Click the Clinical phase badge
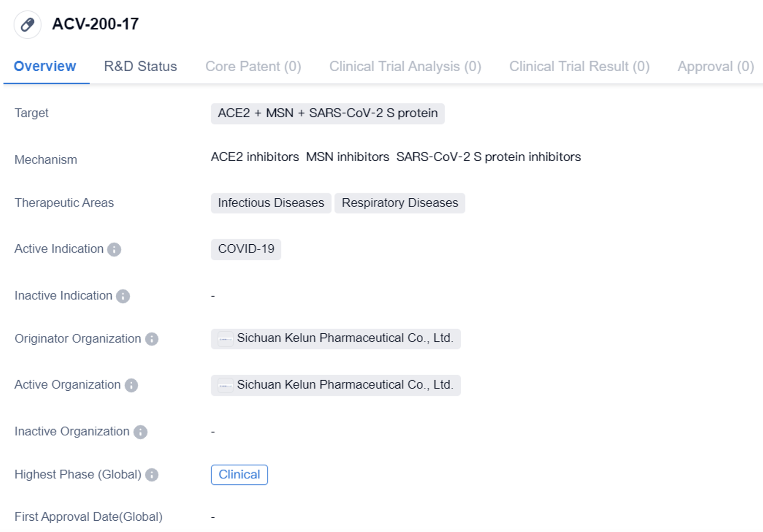The image size is (763, 532). coord(239,475)
